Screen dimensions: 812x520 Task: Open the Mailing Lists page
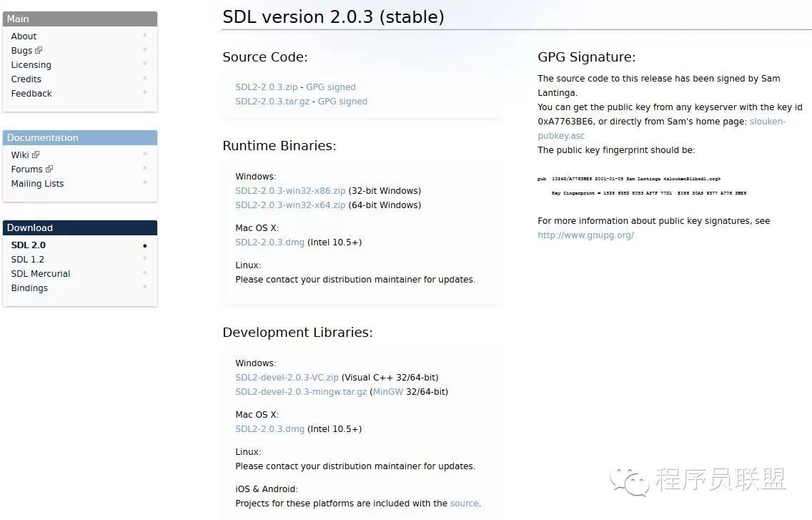[37, 184]
